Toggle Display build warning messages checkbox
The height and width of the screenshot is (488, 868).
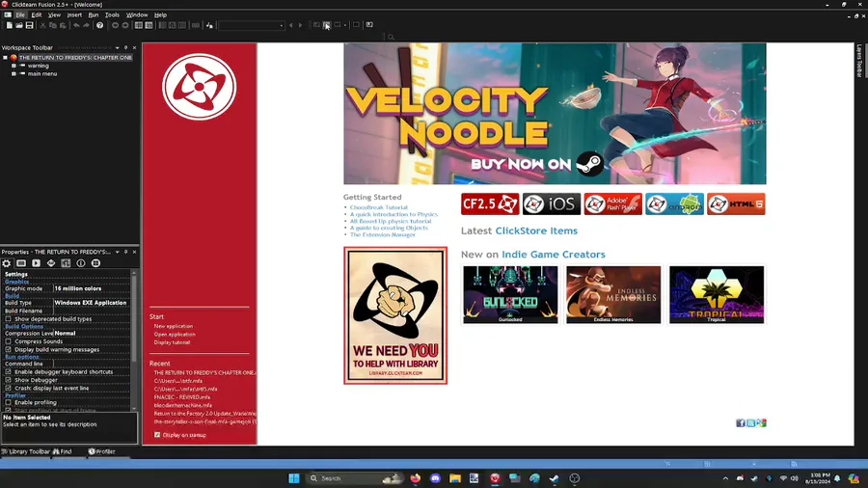(9, 350)
